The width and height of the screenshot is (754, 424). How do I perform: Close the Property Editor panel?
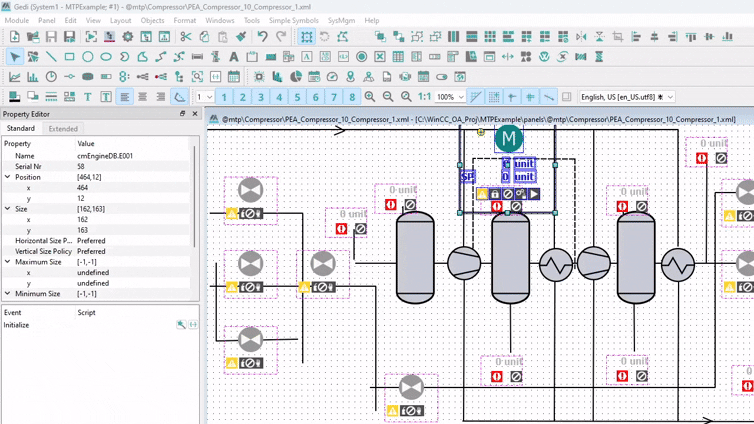click(x=195, y=113)
